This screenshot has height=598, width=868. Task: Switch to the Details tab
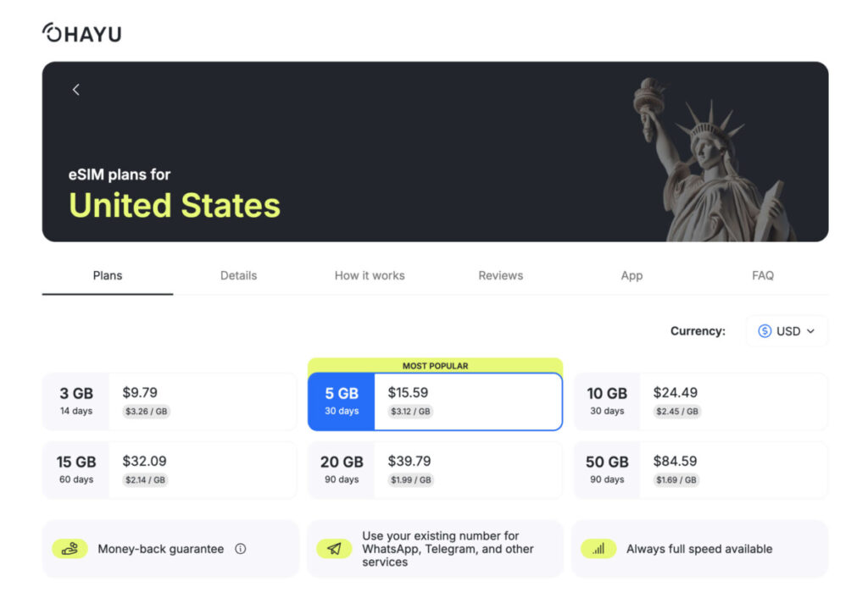click(238, 275)
